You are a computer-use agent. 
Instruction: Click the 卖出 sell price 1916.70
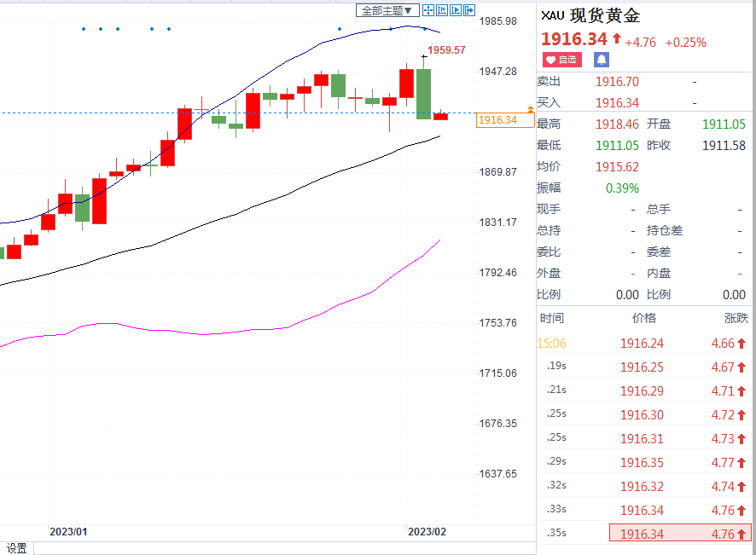[x=617, y=82]
